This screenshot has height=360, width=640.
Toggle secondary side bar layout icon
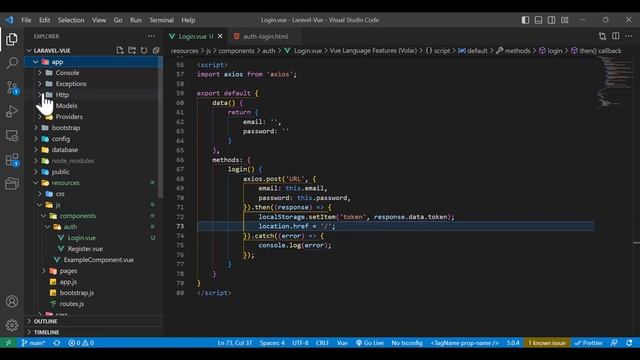pos(551,20)
